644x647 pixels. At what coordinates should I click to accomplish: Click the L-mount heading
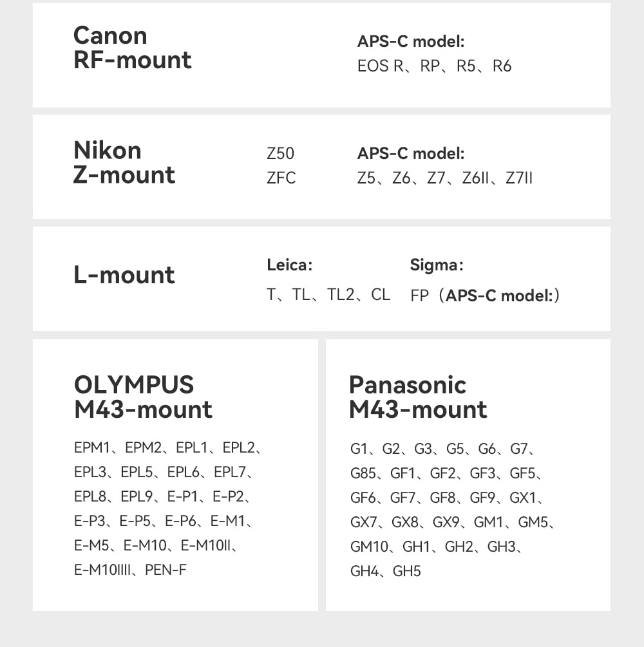tap(124, 276)
